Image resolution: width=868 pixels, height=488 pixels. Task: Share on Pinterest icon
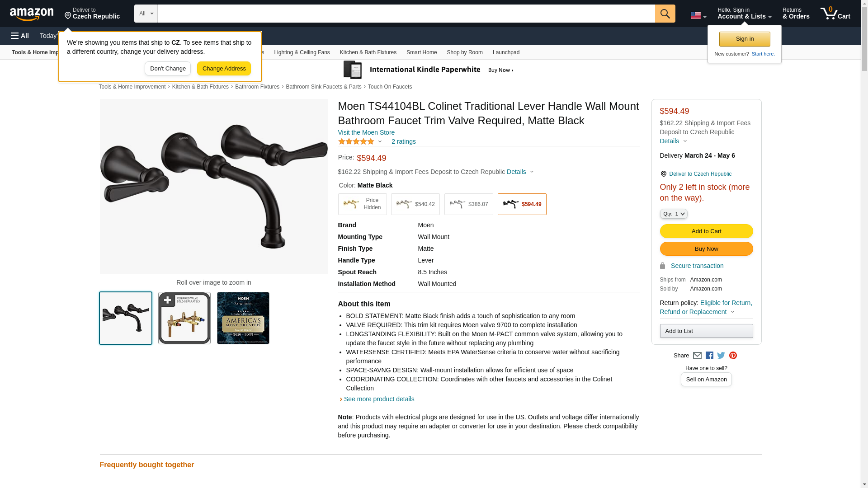pyautogui.click(x=733, y=356)
